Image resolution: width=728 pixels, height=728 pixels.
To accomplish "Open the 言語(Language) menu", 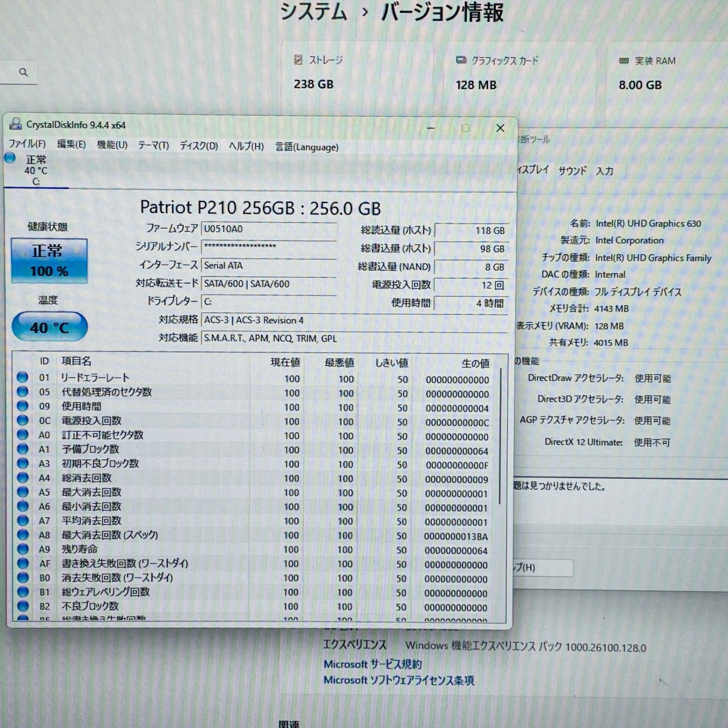I will [306, 147].
